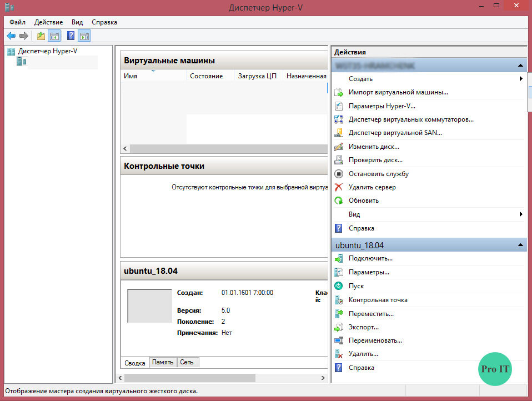
Task: Click the Проверить диск icon
Action: [339, 160]
